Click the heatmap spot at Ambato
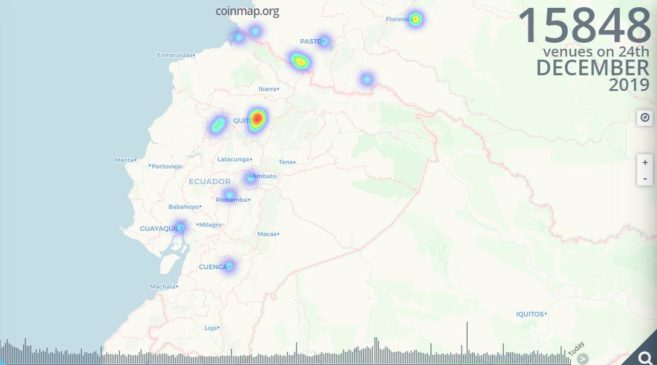The width and height of the screenshot is (657, 365). click(250, 178)
